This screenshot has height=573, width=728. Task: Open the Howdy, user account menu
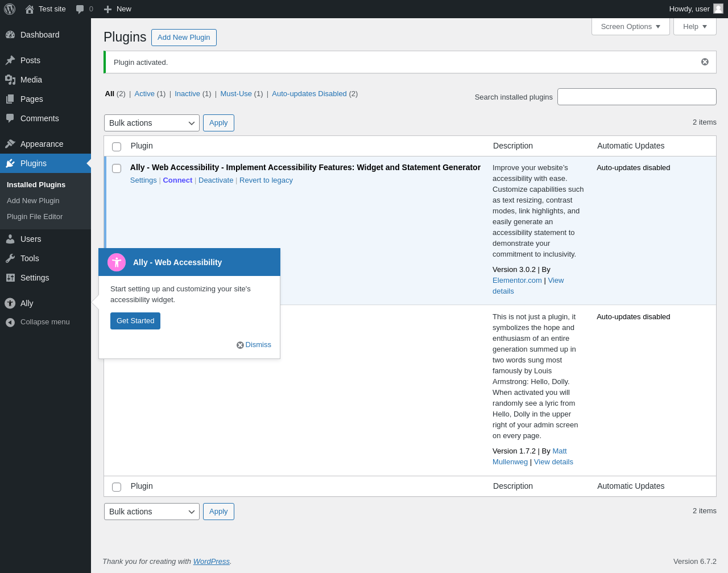click(696, 9)
